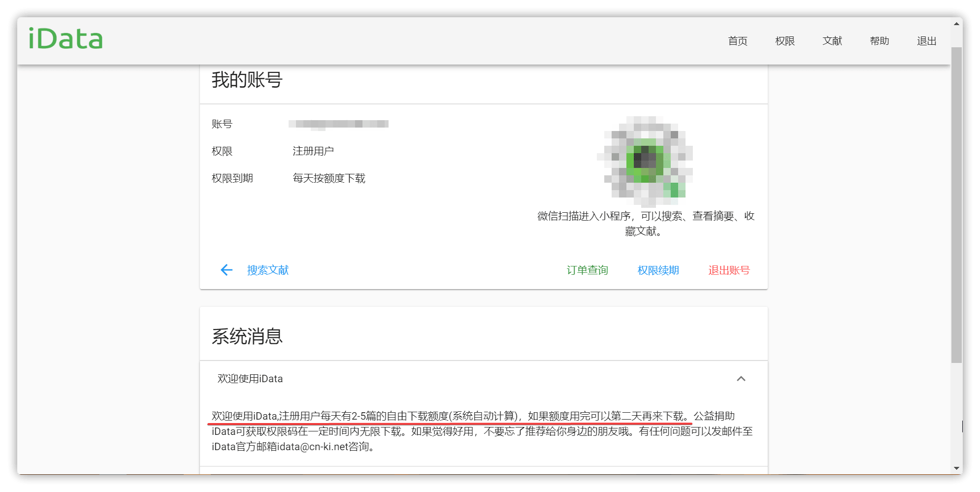This screenshot has width=980, height=492.
Task: Click the 每天按额度下载 expiry value
Action: point(329,178)
